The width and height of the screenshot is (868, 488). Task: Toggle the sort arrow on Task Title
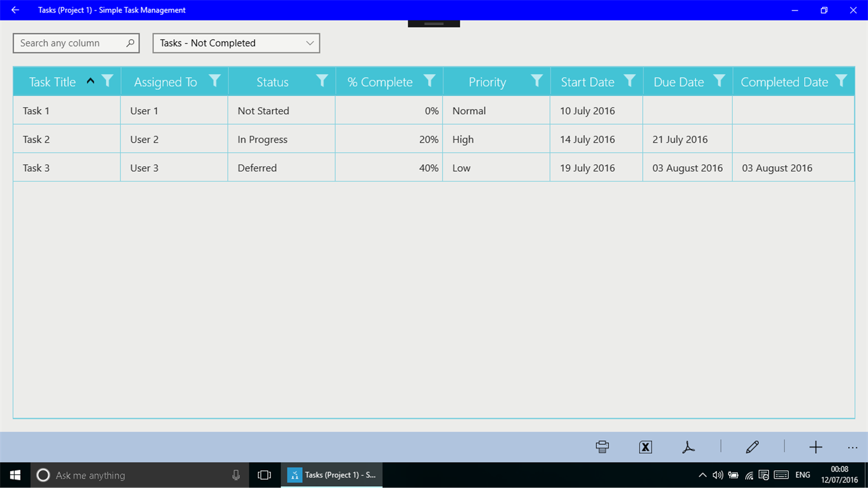pos(89,81)
